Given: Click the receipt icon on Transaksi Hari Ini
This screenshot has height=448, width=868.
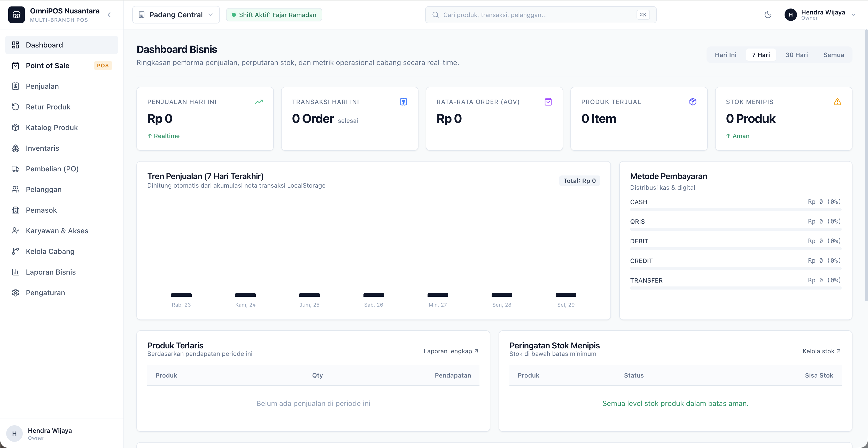Looking at the screenshot, I should click(403, 102).
